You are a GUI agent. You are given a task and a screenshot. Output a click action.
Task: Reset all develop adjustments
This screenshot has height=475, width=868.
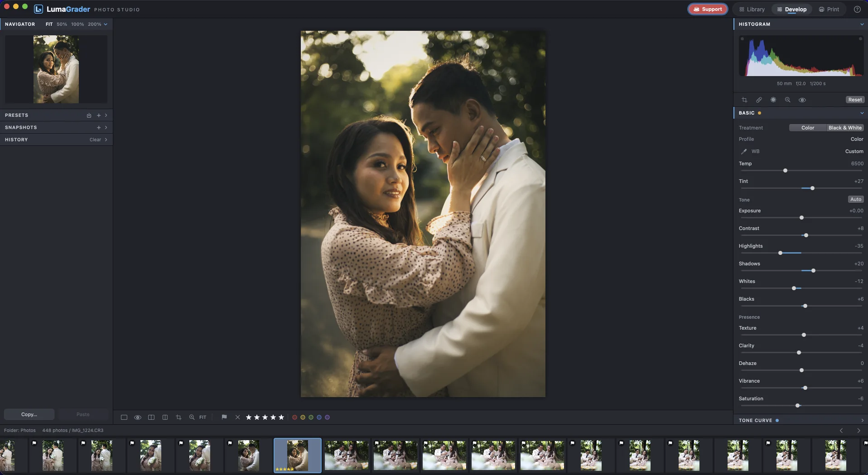click(855, 100)
